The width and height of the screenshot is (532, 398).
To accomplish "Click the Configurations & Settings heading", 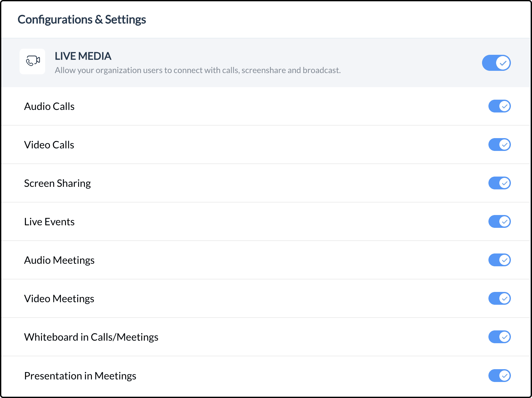I will tap(82, 20).
